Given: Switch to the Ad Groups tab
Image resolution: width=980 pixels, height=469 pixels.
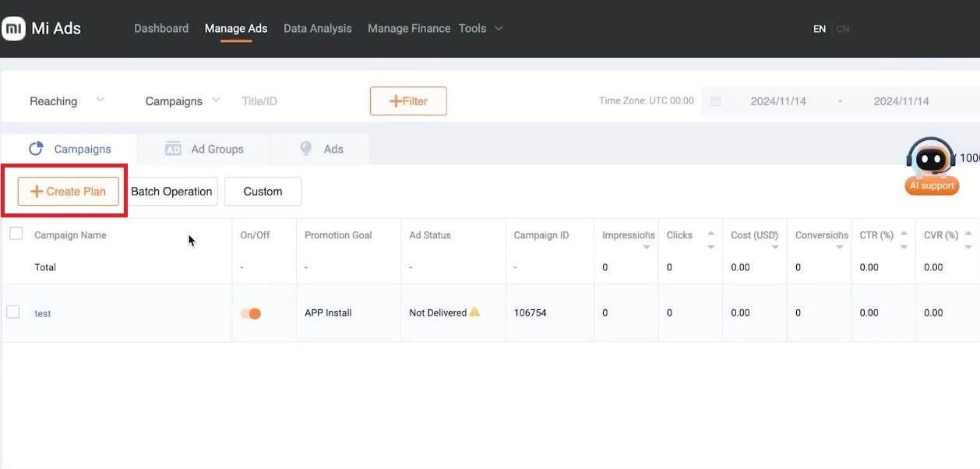Looking at the screenshot, I should 204,149.
